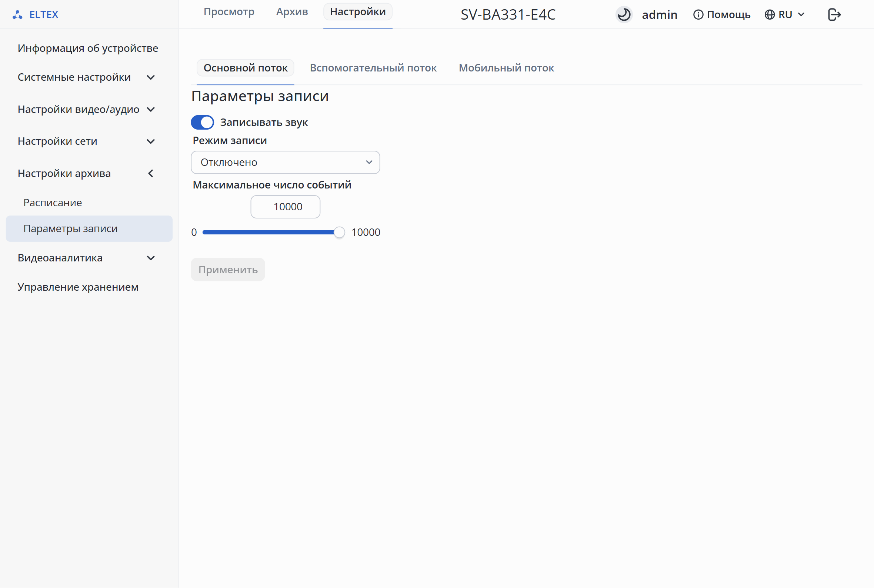Expand Видеоаналитика chevron
The width and height of the screenshot is (874, 588).
151,258
